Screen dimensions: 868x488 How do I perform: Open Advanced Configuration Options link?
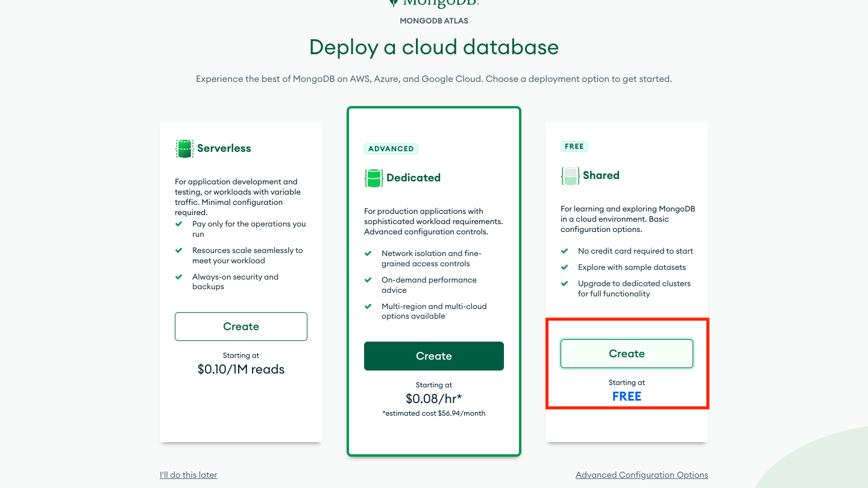click(x=641, y=475)
